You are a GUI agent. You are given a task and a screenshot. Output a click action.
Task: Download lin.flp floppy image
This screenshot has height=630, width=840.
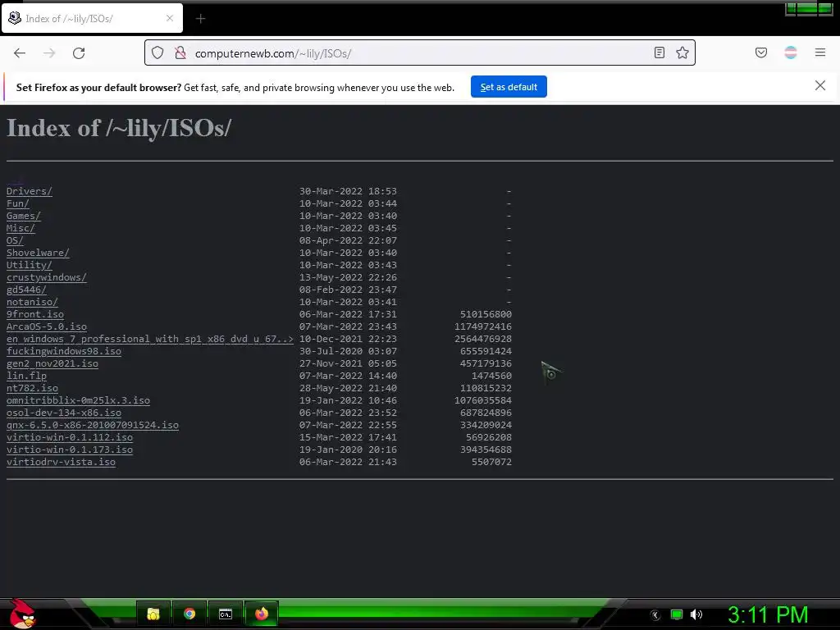coord(27,376)
